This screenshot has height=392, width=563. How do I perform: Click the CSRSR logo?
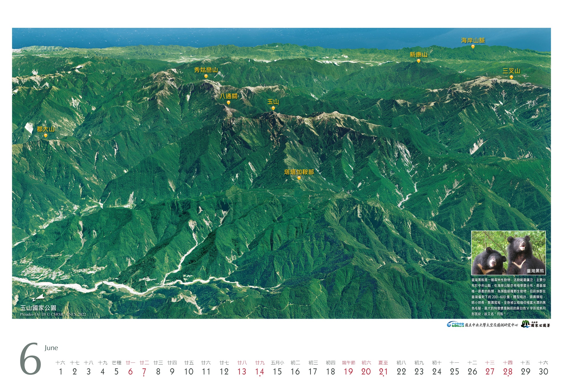pyautogui.click(x=455, y=325)
